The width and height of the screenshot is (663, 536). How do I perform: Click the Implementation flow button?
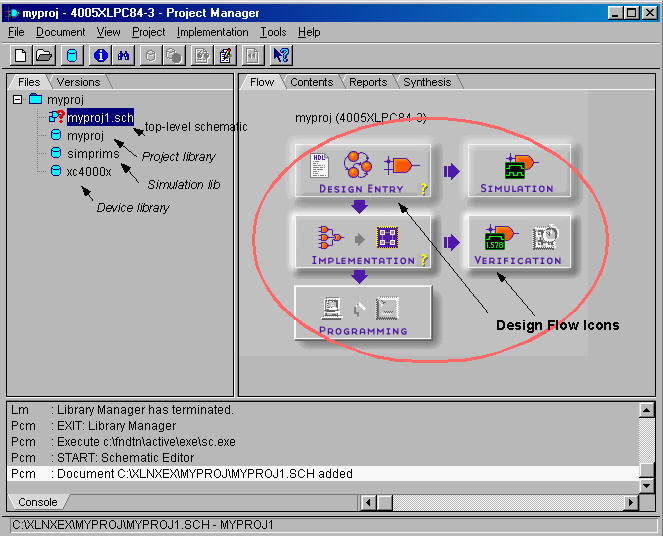point(362,242)
